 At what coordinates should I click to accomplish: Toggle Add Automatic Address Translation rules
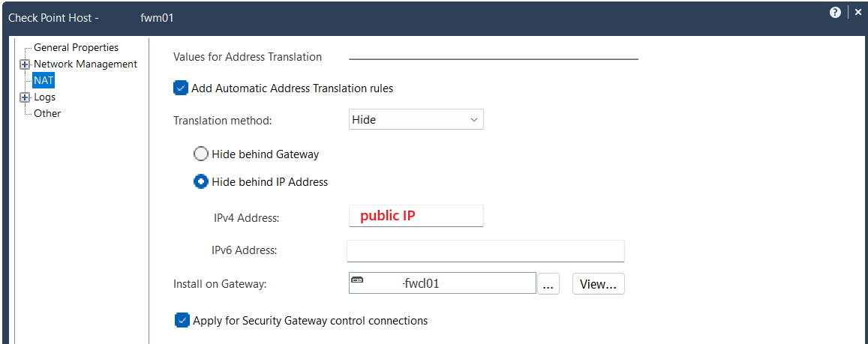[181, 88]
